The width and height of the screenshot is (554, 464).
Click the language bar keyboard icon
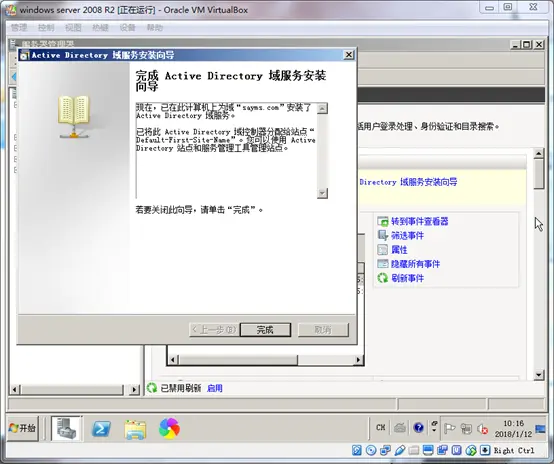pyautogui.click(x=400, y=428)
